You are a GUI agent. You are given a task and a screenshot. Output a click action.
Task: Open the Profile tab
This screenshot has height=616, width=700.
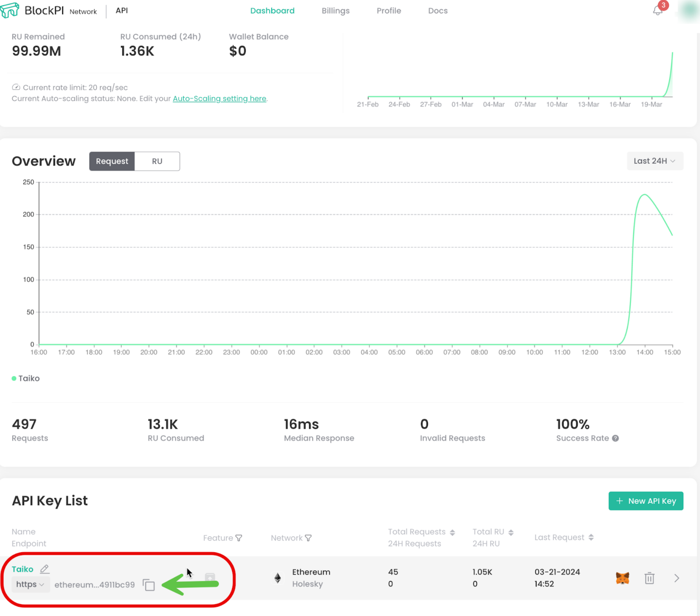coord(389,11)
